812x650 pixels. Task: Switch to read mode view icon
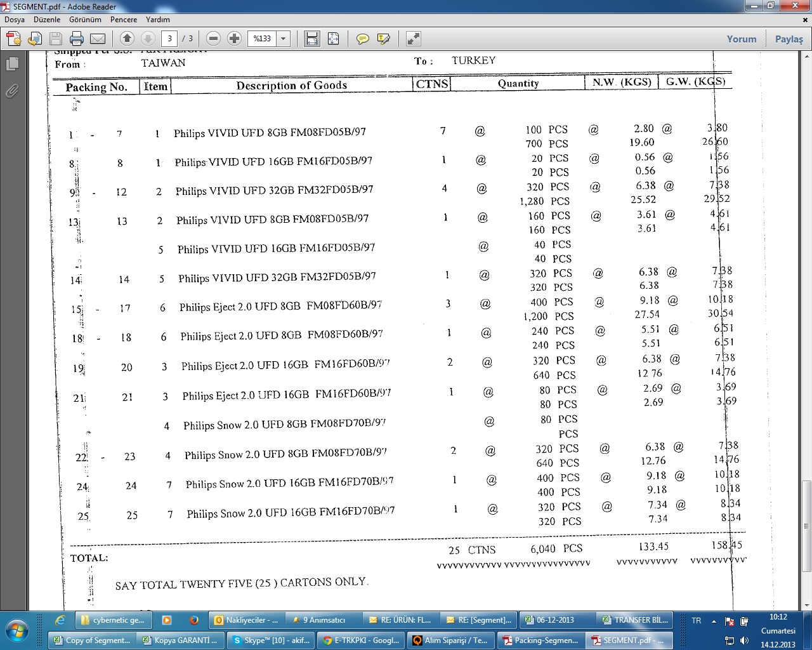(x=414, y=39)
